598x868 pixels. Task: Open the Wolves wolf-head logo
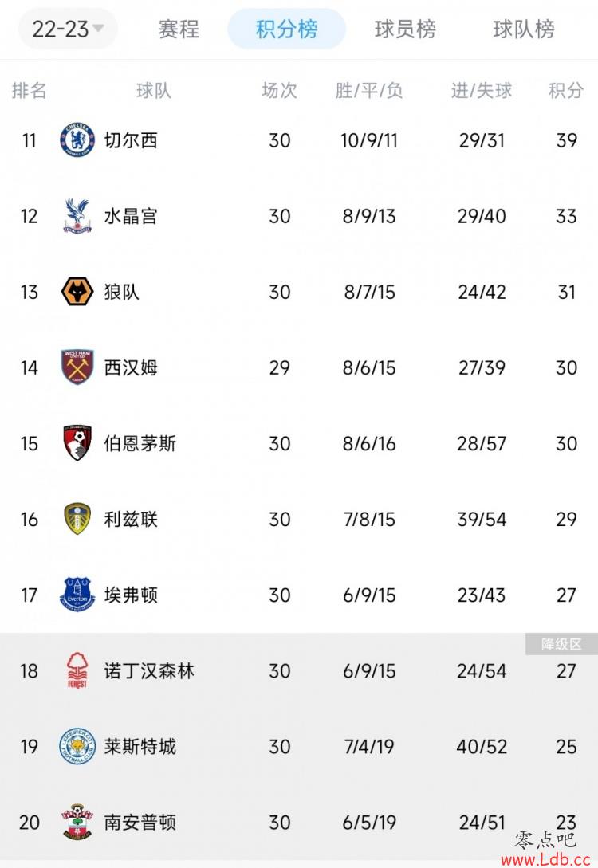77,292
